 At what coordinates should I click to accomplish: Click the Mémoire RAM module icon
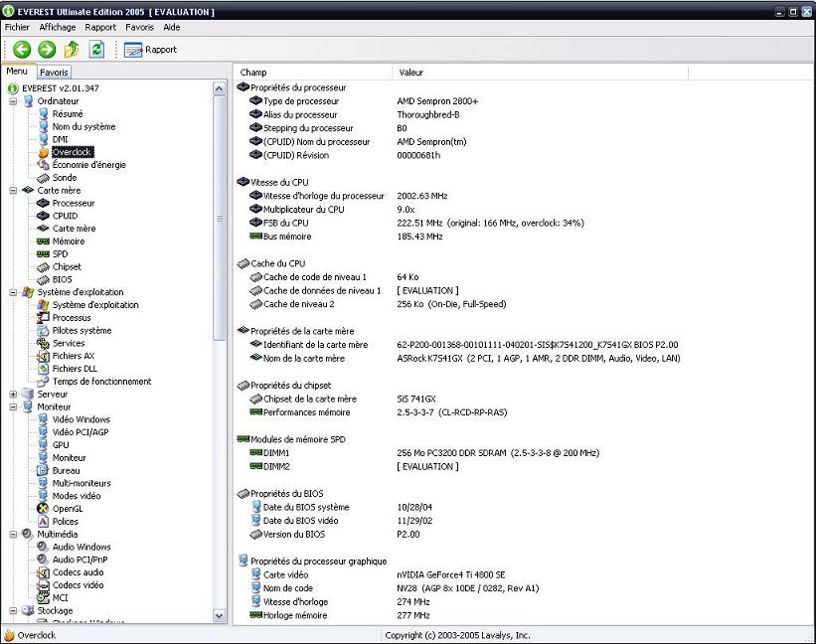point(43,241)
